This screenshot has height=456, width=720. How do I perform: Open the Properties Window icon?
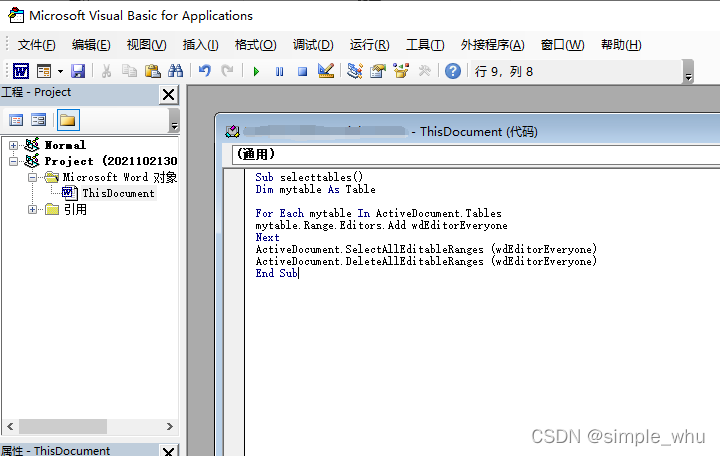[378, 71]
